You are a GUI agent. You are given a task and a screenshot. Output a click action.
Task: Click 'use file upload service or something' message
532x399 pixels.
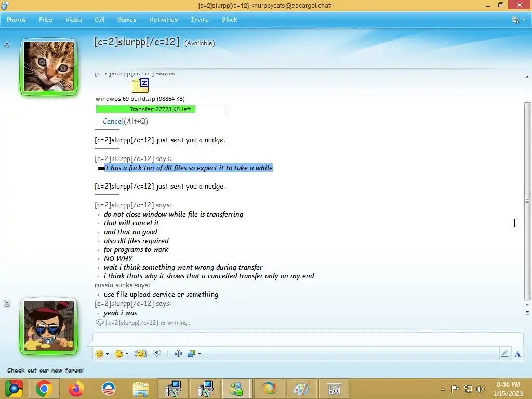pos(161,295)
